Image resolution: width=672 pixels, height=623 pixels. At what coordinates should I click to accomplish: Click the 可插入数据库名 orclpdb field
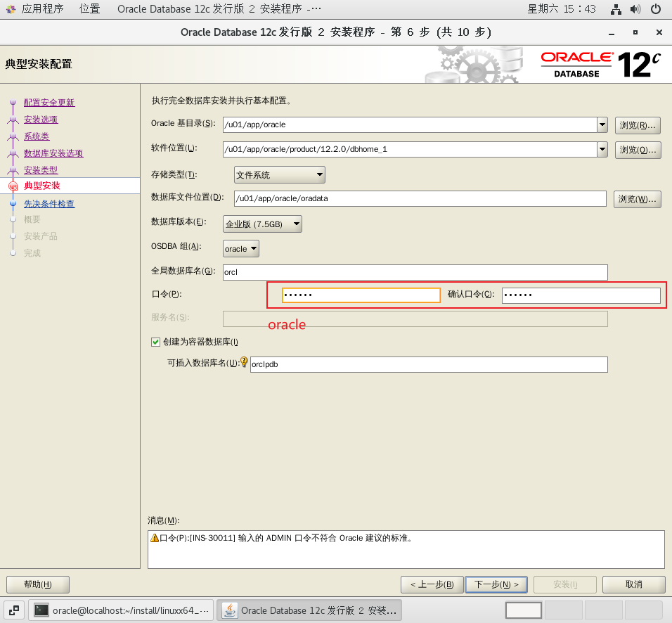coord(429,364)
